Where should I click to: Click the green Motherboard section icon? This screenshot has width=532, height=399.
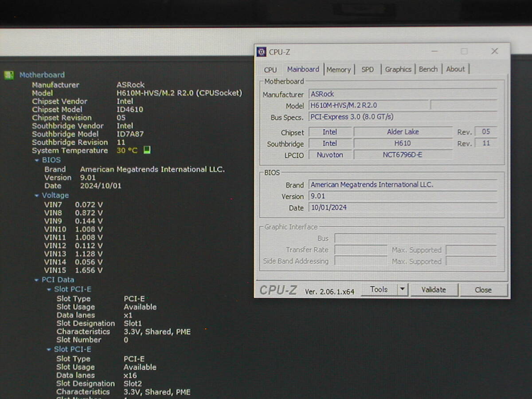tap(9, 75)
